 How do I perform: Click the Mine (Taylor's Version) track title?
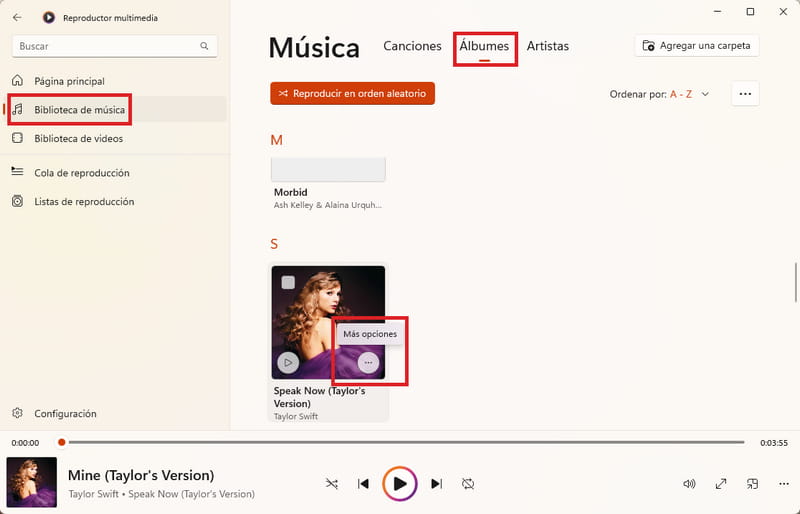(x=141, y=475)
